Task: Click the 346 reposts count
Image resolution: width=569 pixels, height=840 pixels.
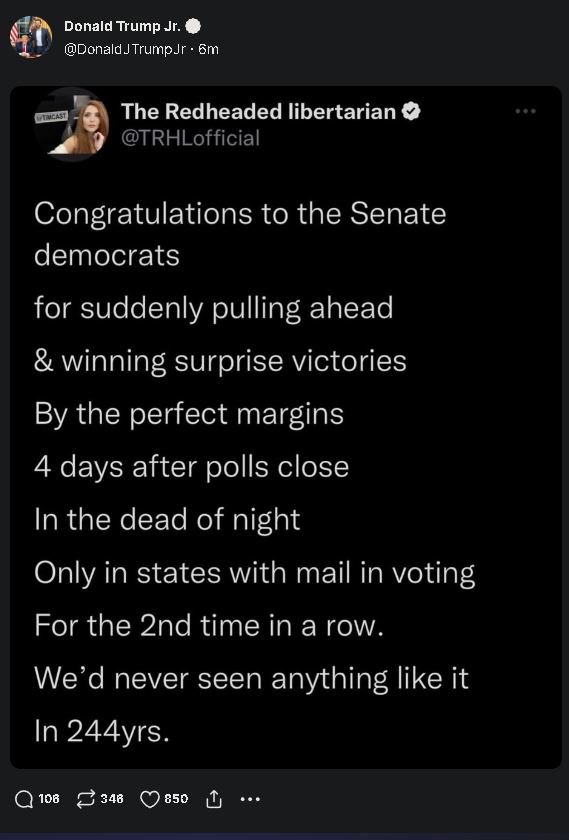Action: (x=112, y=799)
